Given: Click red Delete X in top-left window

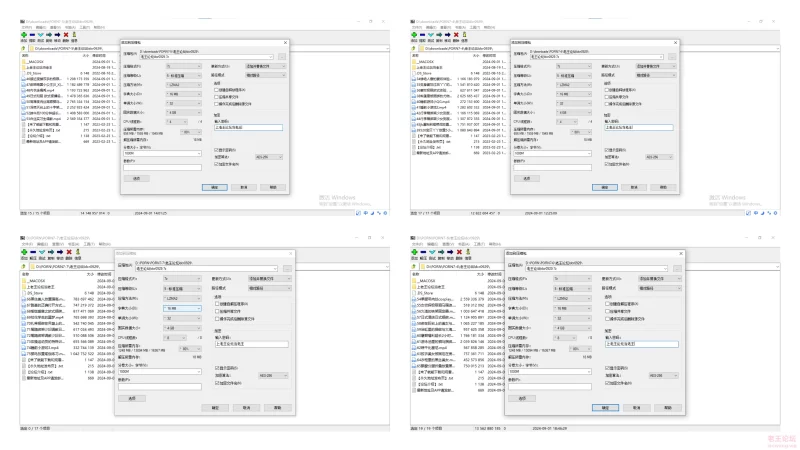Looking at the screenshot, I should click(x=66, y=35).
